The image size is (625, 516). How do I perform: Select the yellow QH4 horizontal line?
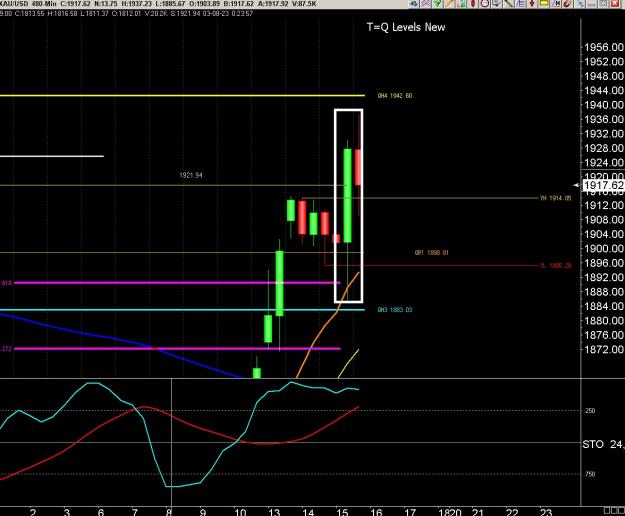(182, 96)
